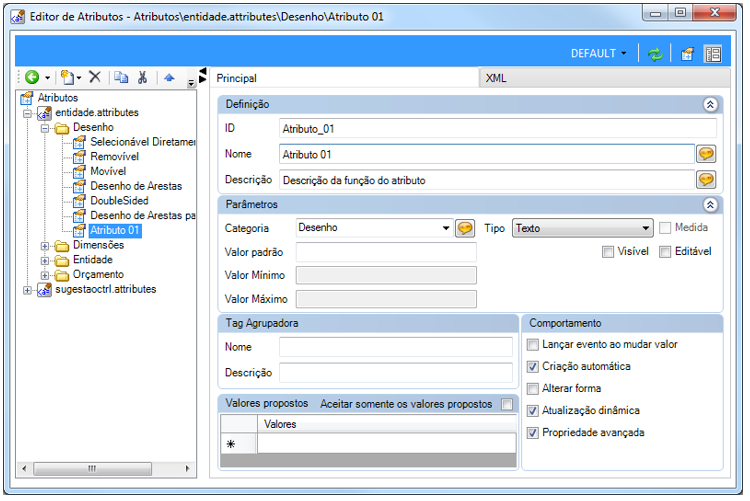Click the layout panel icon in blue header
The height and width of the screenshot is (501, 750).
713,54
